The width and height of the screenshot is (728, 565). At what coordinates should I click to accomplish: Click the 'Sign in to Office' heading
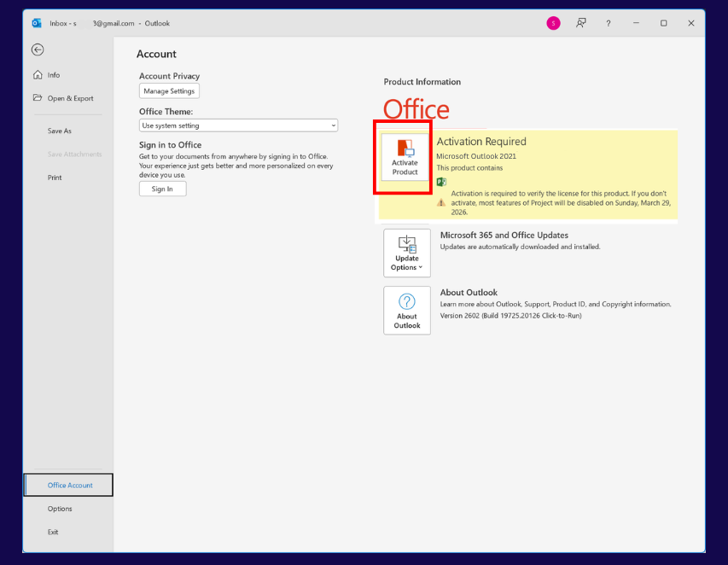click(171, 145)
